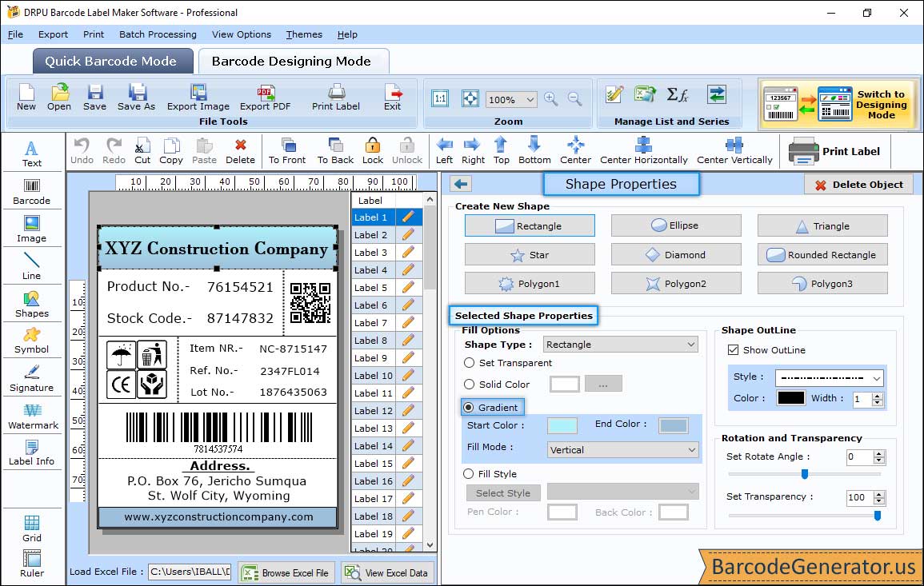Image resolution: width=924 pixels, height=586 pixels.
Task: Export label as image
Action: [x=198, y=98]
